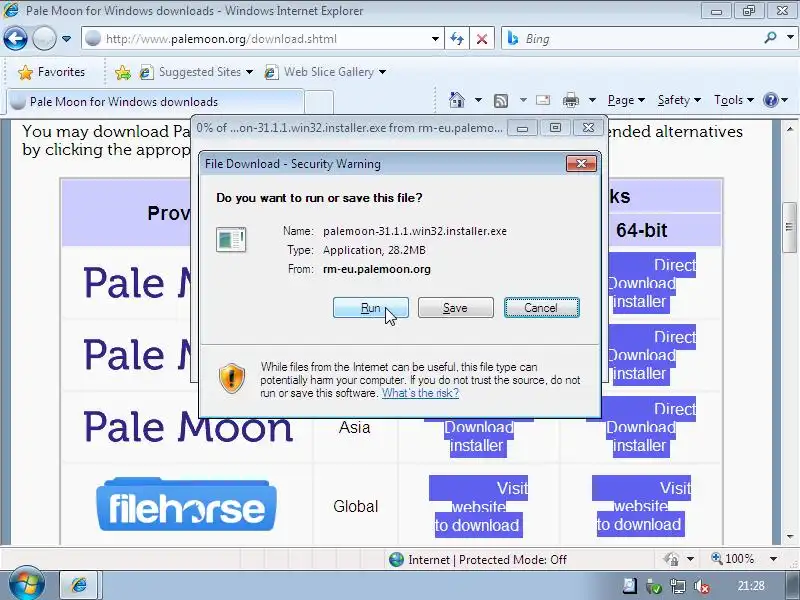This screenshot has width=800, height=600.
Task: Click the Refresh page icon
Action: point(457,39)
